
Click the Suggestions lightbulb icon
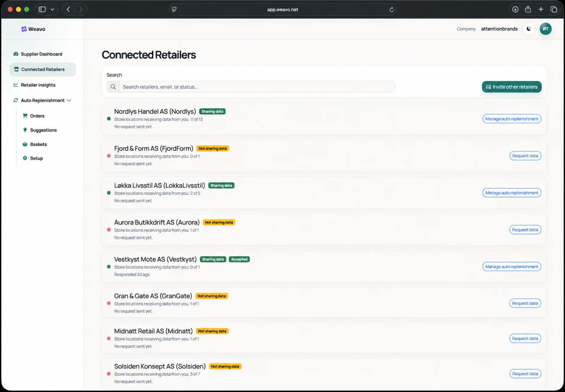[x=25, y=130]
